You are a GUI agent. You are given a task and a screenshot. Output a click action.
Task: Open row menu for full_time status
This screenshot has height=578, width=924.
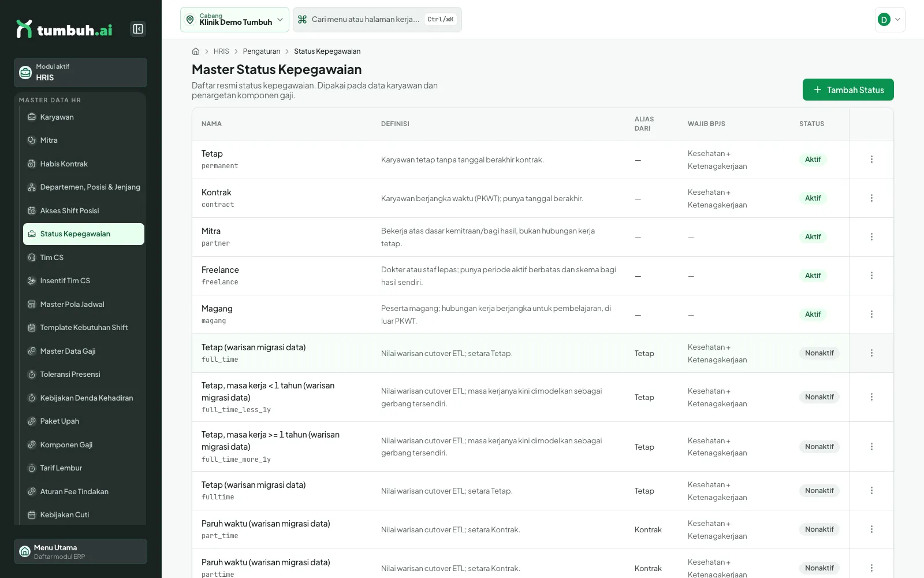(871, 353)
